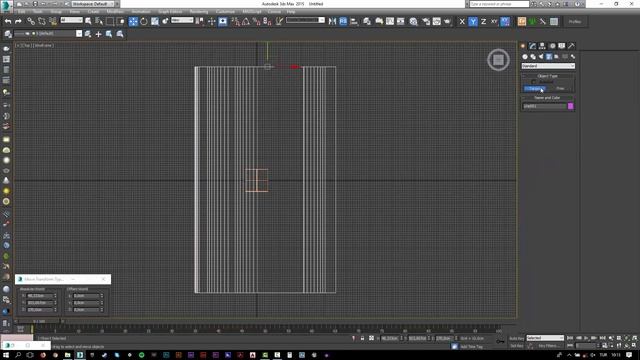Click the Render Production teapot icon
This screenshot has width=640, height=360.
pyautogui.click(x=447, y=21)
